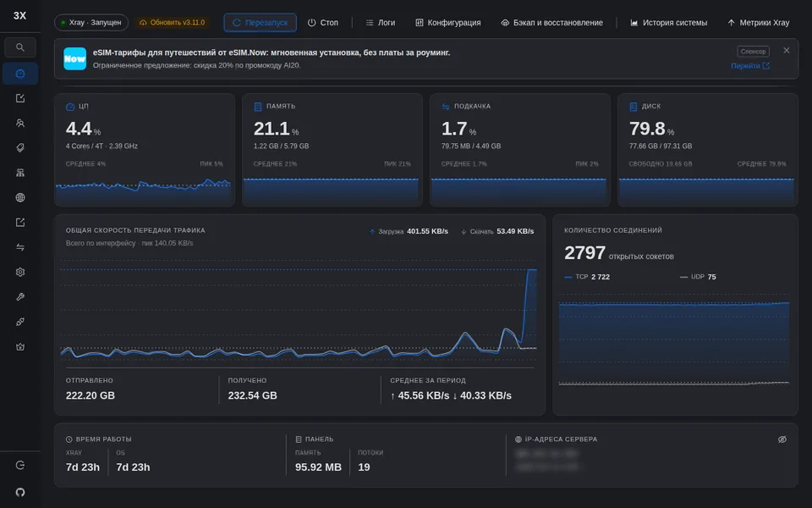Open Метрики Xray
This screenshot has width=812, height=508.
coord(758,23)
